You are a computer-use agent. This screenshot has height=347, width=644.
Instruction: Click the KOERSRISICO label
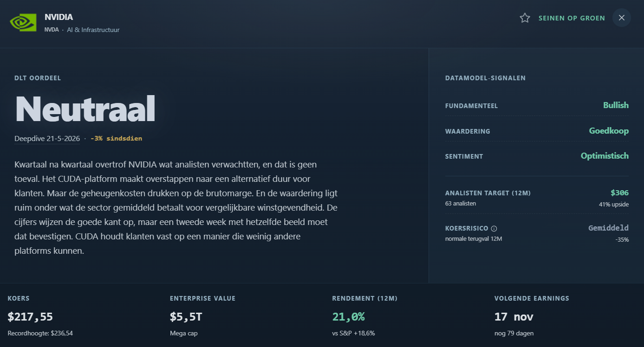[467, 228]
